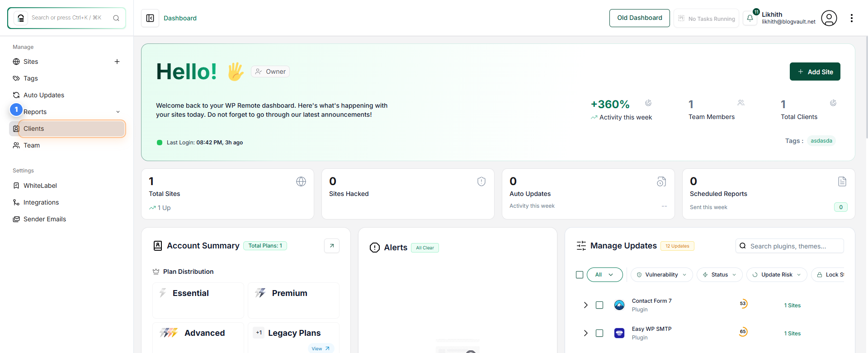Click the Add Site button
This screenshot has height=353, width=868.
(x=815, y=72)
